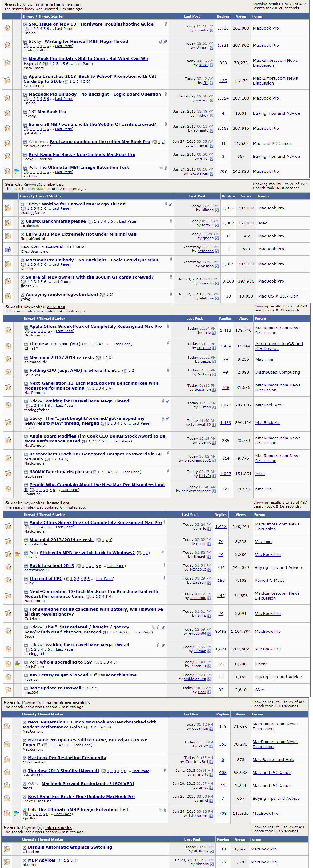Open Macbook Pro and Borderlands 2 [SOLVED] thread

[x=88, y=784]
